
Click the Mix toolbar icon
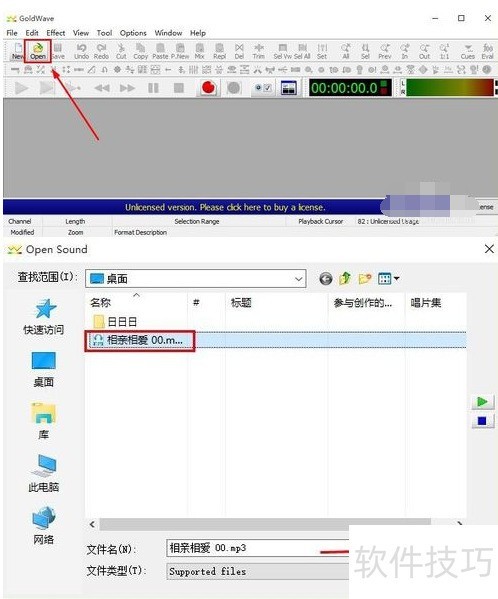[200, 51]
